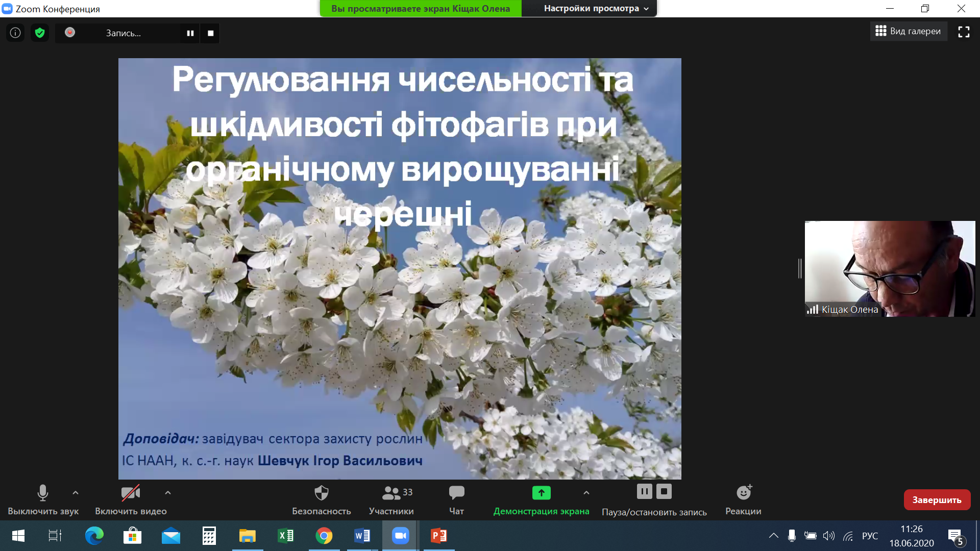Click the green encryption shield icon
980x551 pixels.
click(x=40, y=33)
